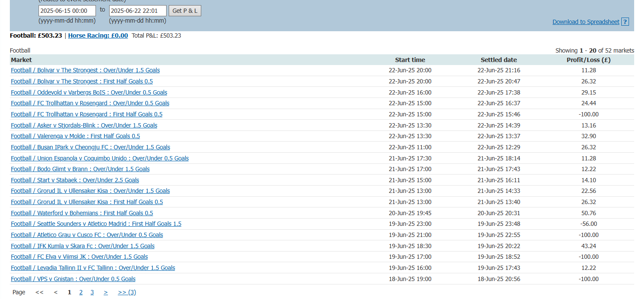The image size is (644, 299).
Task: Open Grorud IL v Ullensaker Kisa First Half Goals 0.5
Action: 87,202
